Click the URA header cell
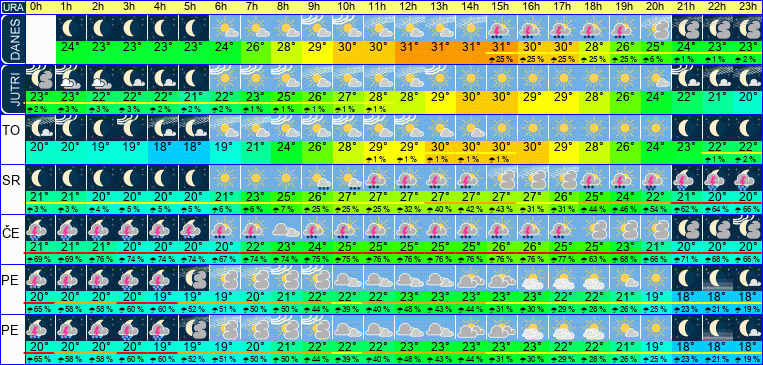 point(12,7)
